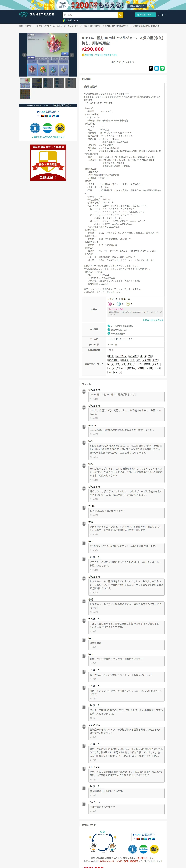
Task: Click the 基地スキン keyword tag
Action: click(121, 368)
